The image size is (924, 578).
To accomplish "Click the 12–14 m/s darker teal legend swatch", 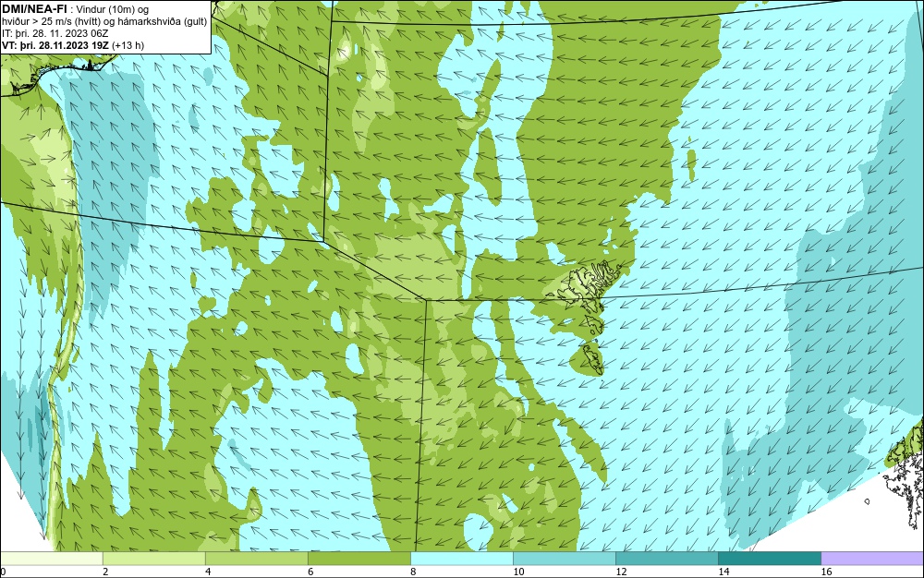I will (666, 558).
